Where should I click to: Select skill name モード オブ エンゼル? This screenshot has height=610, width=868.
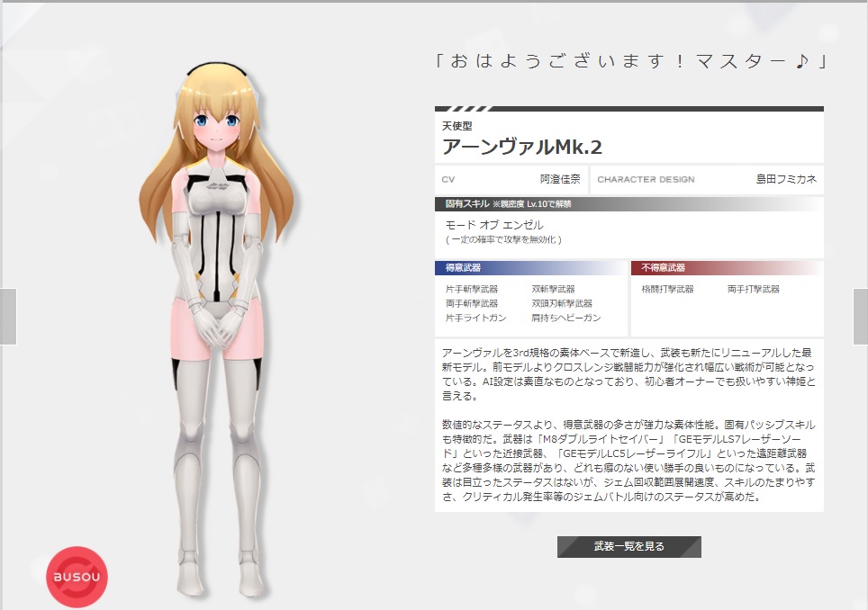494,225
